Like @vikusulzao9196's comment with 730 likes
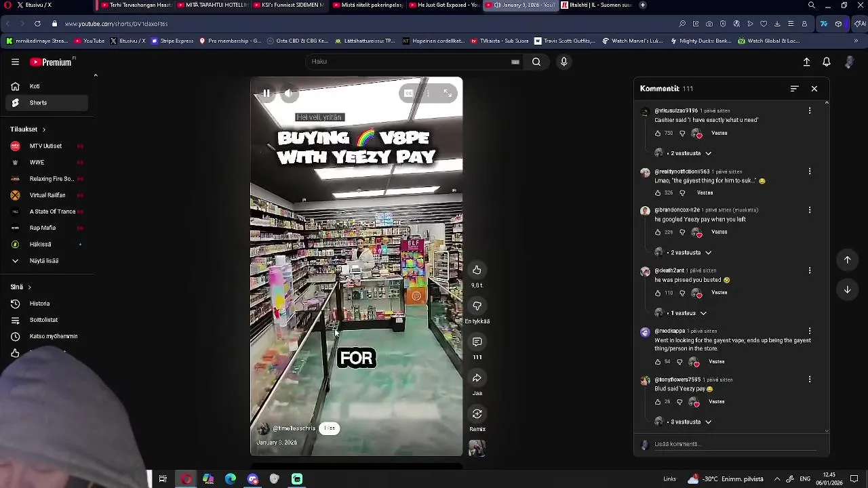This screenshot has width=868, height=488. [x=657, y=134]
